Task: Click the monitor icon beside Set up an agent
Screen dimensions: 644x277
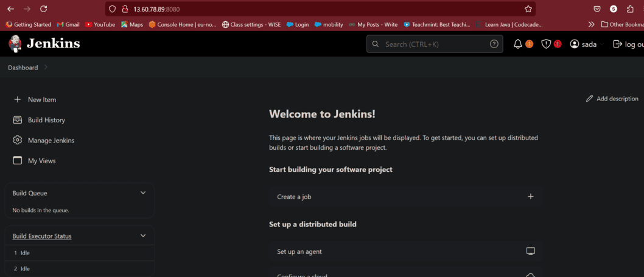Action: coord(531,251)
